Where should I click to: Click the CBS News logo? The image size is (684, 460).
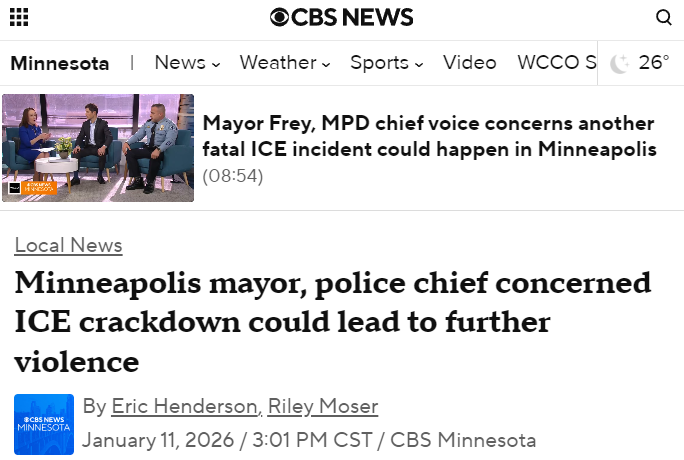(341, 17)
